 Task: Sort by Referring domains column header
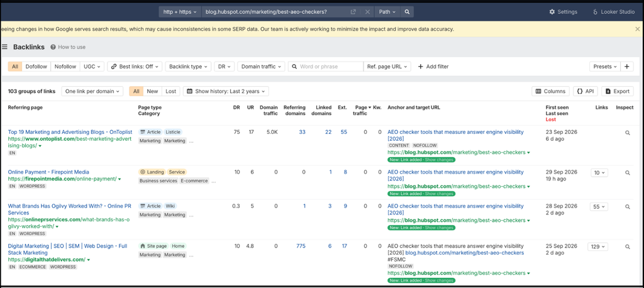point(294,111)
